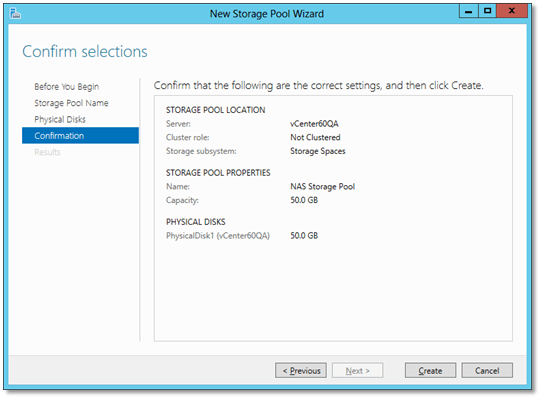Click the disabled Next button
The width and height of the screenshot is (541, 399).
(x=357, y=370)
